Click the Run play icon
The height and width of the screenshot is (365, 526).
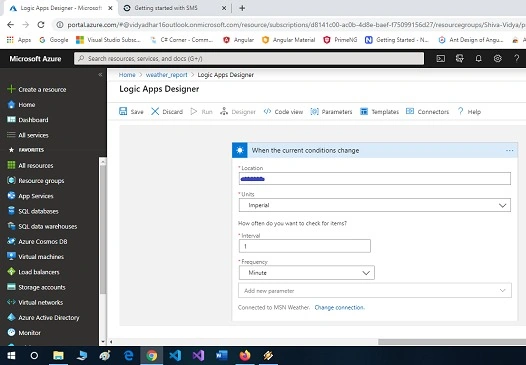click(x=194, y=111)
